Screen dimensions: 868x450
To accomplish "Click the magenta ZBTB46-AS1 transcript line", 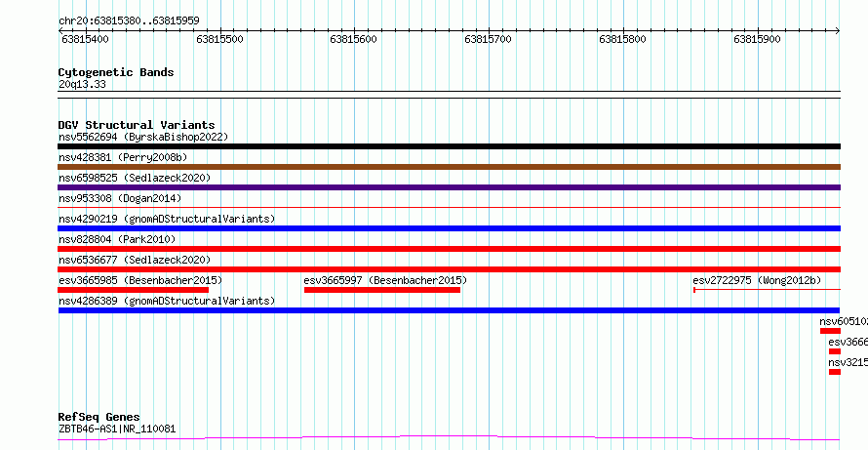I will [x=449, y=438].
